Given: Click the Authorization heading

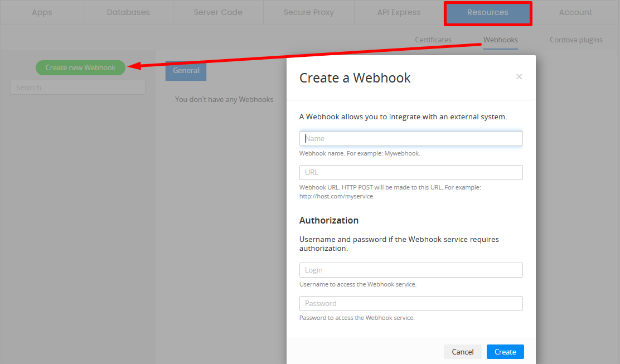Looking at the screenshot, I should coord(329,221).
